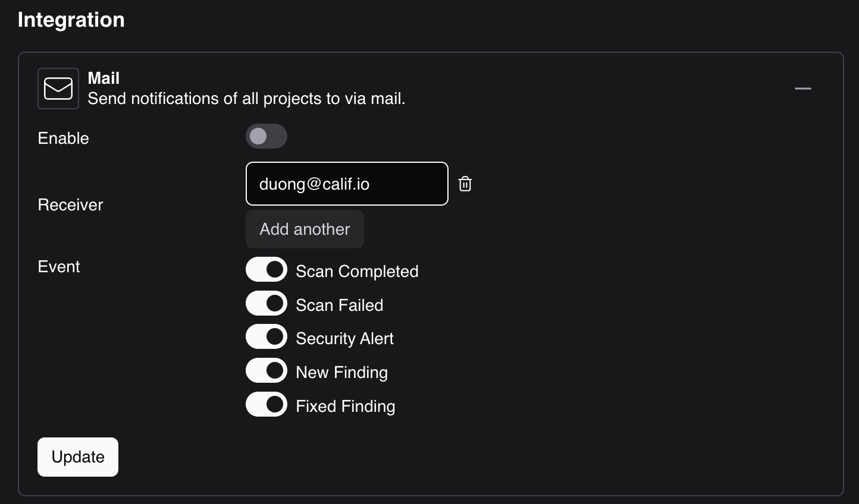This screenshot has height=504, width=859.
Task: Delete the duong@calif.io receiver with trash icon
Action: 465,184
